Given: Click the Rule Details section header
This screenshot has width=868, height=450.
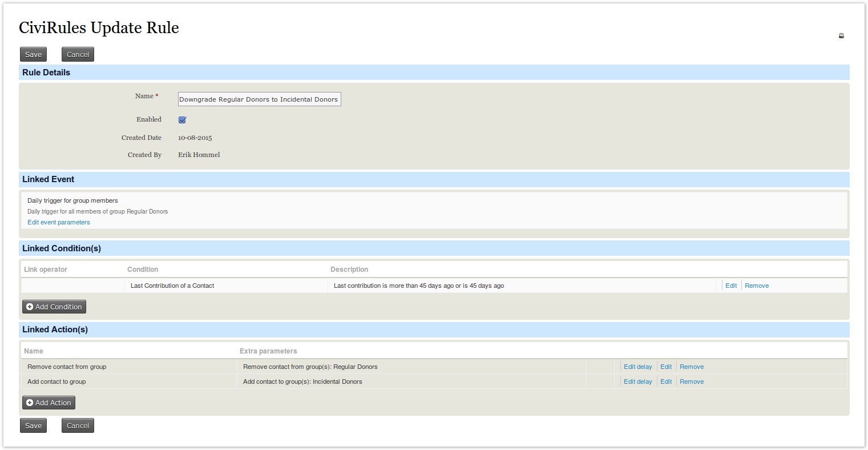Looking at the screenshot, I should click(46, 73).
